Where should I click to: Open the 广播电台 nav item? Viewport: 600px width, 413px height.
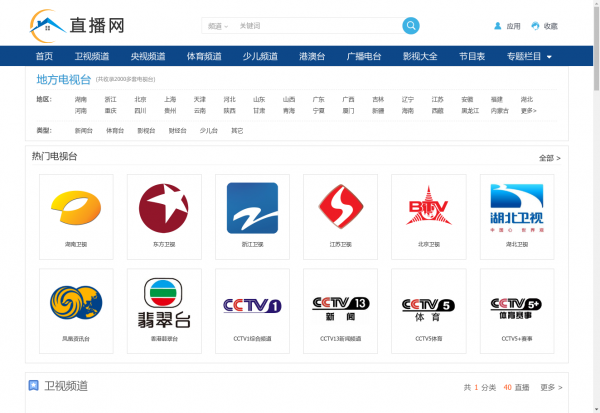364,56
